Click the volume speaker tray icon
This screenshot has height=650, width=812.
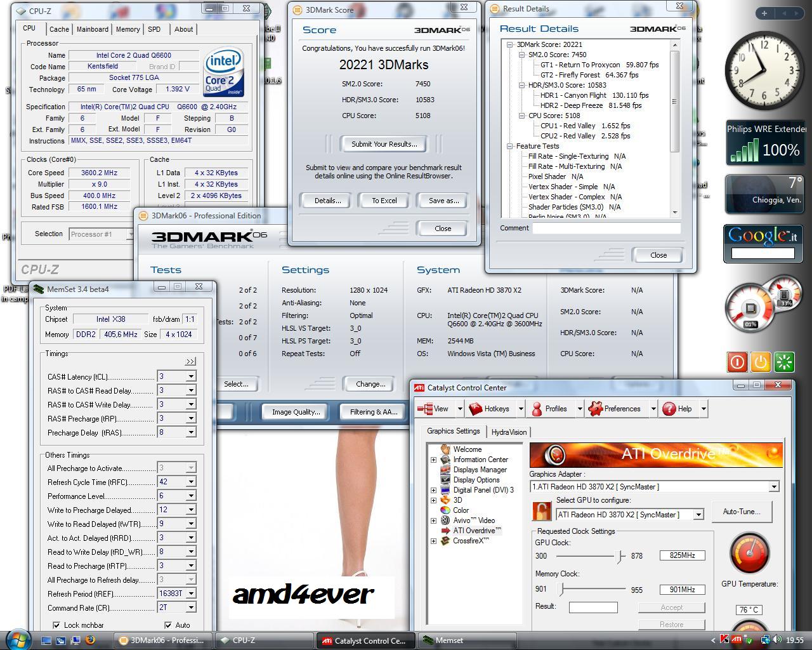click(778, 640)
